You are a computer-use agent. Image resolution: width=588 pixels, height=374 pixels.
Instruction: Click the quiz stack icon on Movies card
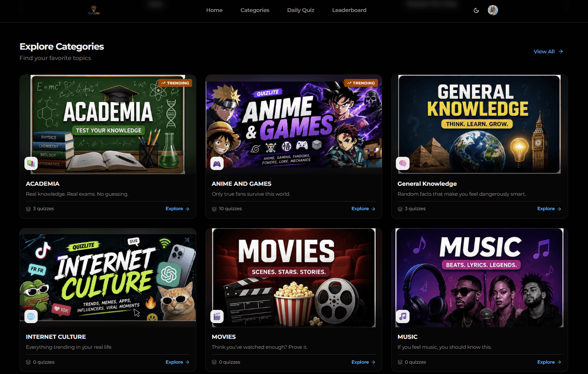[x=214, y=362]
